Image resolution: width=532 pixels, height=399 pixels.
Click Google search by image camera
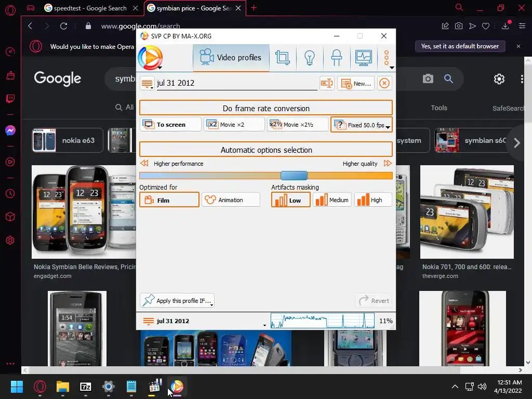pyautogui.click(x=428, y=79)
